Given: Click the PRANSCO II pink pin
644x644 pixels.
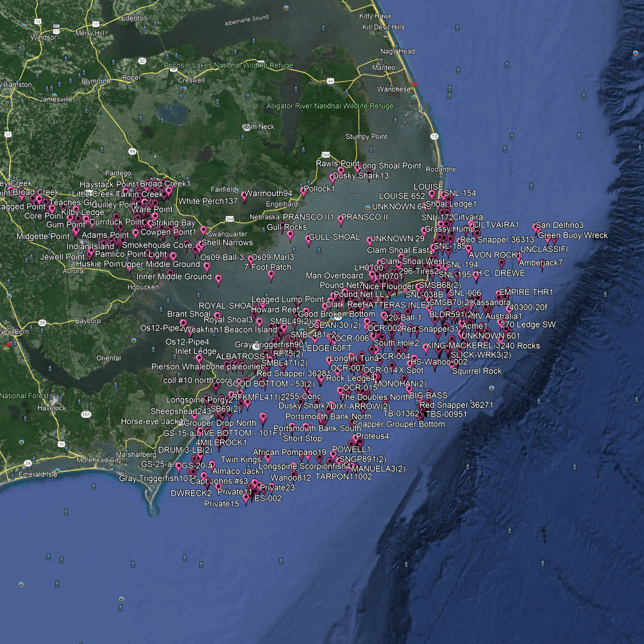Looking at the screenshot, I should [341, 220].
